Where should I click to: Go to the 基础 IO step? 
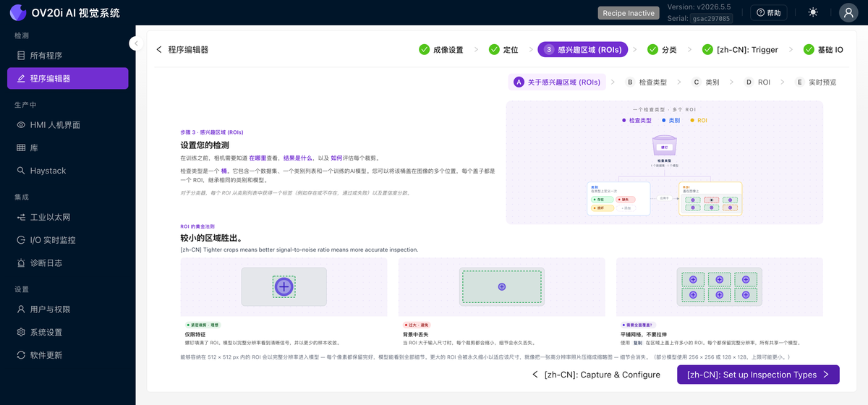pos(823,49)
